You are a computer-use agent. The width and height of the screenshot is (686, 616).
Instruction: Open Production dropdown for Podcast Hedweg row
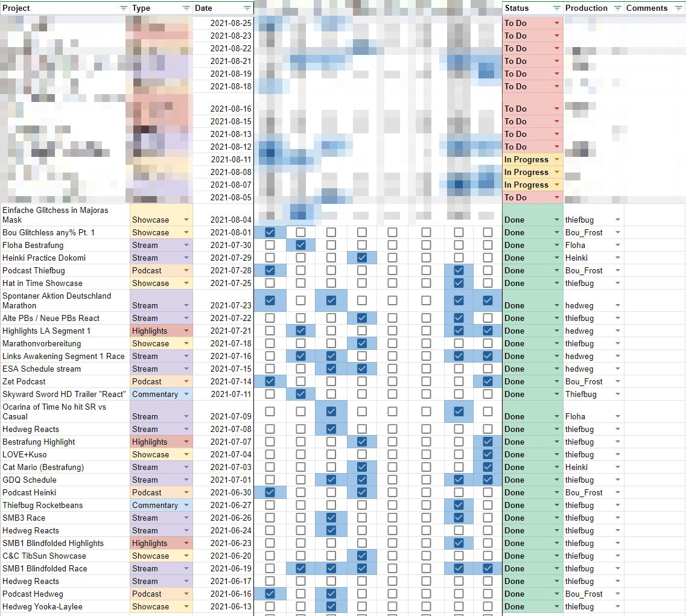[x=617, y=594]
